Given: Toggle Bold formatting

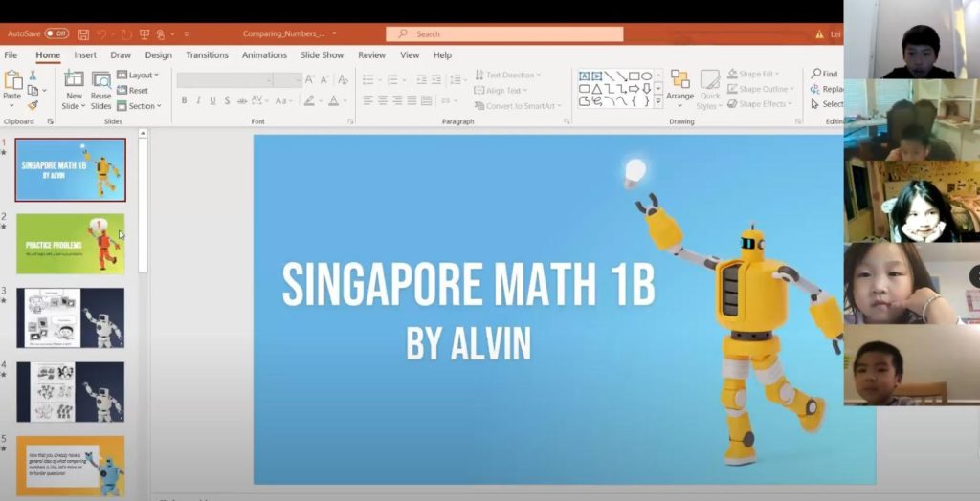Looking at the screenshot, I should click(184, 100).
